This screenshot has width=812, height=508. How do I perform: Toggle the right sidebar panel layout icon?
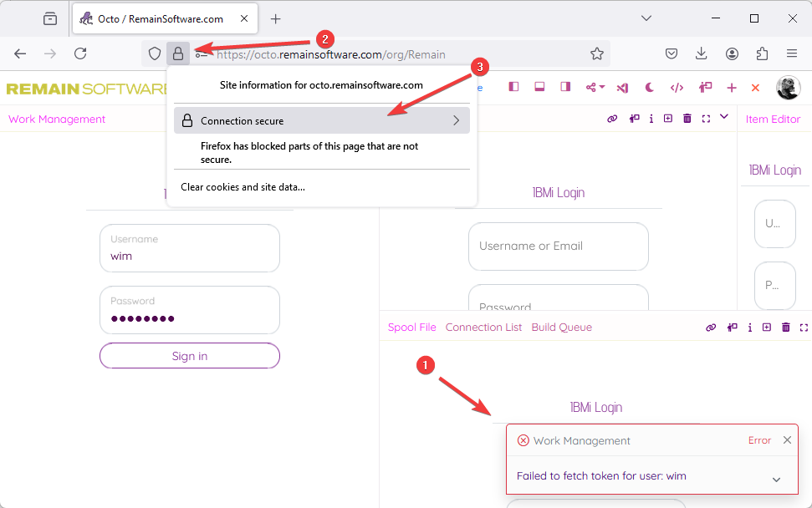coord(565,87)
